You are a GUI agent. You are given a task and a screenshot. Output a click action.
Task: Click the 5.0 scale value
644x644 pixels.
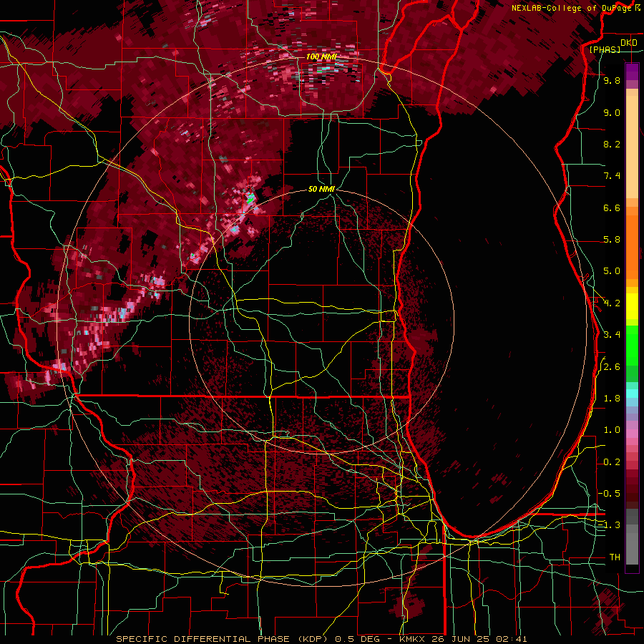612,271
